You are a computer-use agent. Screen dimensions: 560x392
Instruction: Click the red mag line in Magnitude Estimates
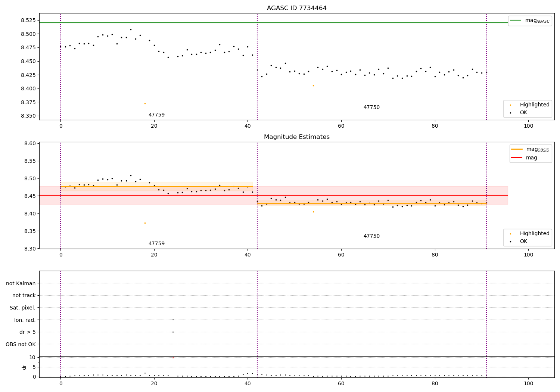(273, 195)
